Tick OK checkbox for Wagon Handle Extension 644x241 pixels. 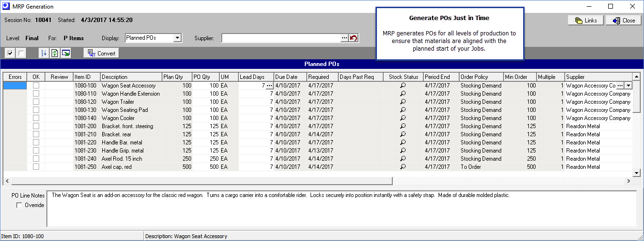pos(36,94)
